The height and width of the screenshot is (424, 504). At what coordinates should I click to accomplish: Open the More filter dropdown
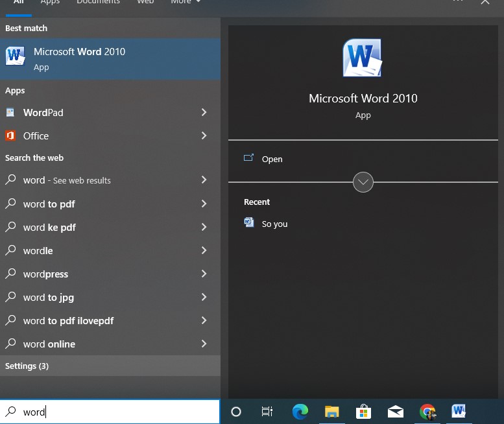click(x=186, y=2)
